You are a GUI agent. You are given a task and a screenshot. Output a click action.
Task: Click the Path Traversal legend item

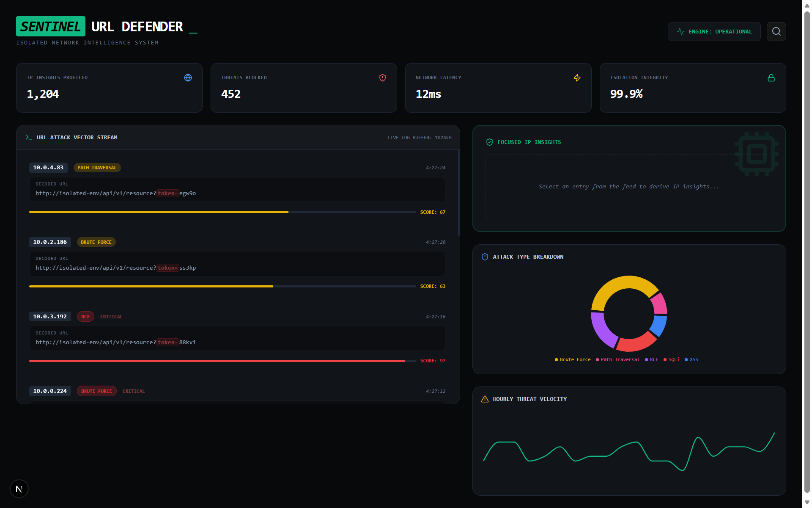tap(617, 359)
